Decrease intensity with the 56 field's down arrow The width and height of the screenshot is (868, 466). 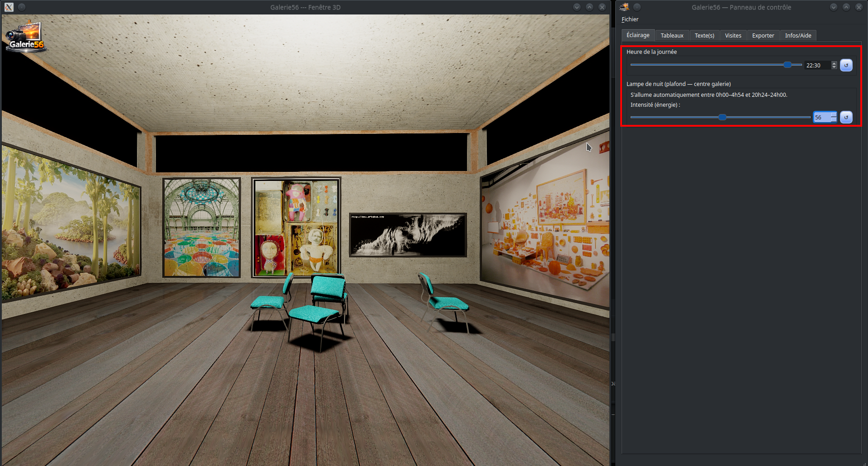[834, 120]
